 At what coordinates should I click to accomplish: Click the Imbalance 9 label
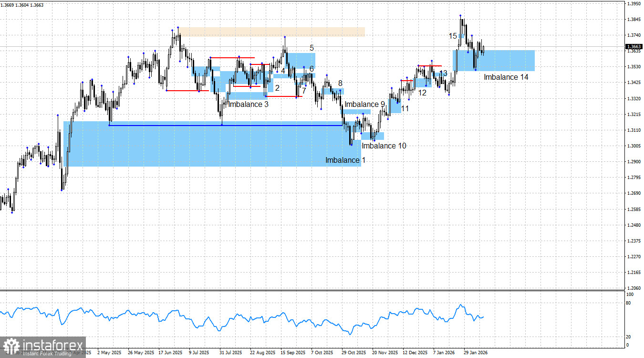[x=365, y=105]
